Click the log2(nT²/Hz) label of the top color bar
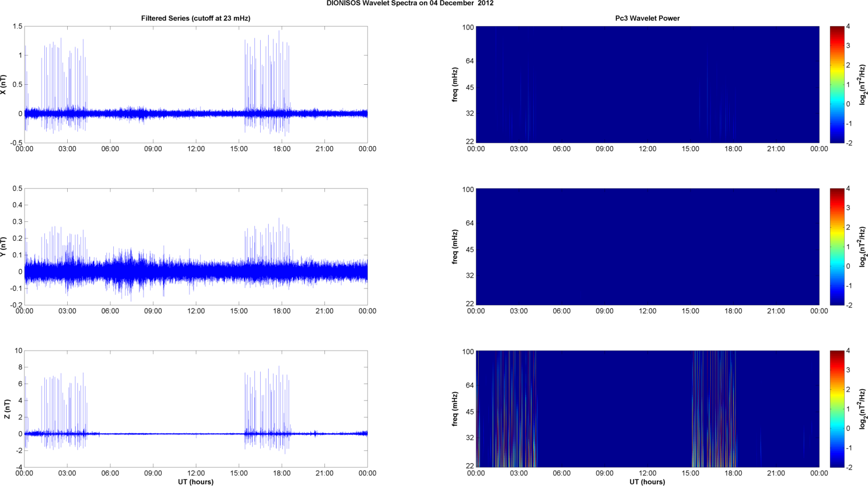The height and width of the screenshot is (486, 868). click(x=863, y=85)
